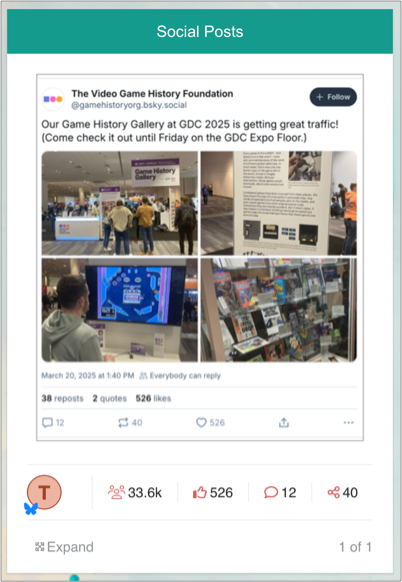Click the thumbs-up icon showing 526

pyautogui.click(x=199, y=493)
